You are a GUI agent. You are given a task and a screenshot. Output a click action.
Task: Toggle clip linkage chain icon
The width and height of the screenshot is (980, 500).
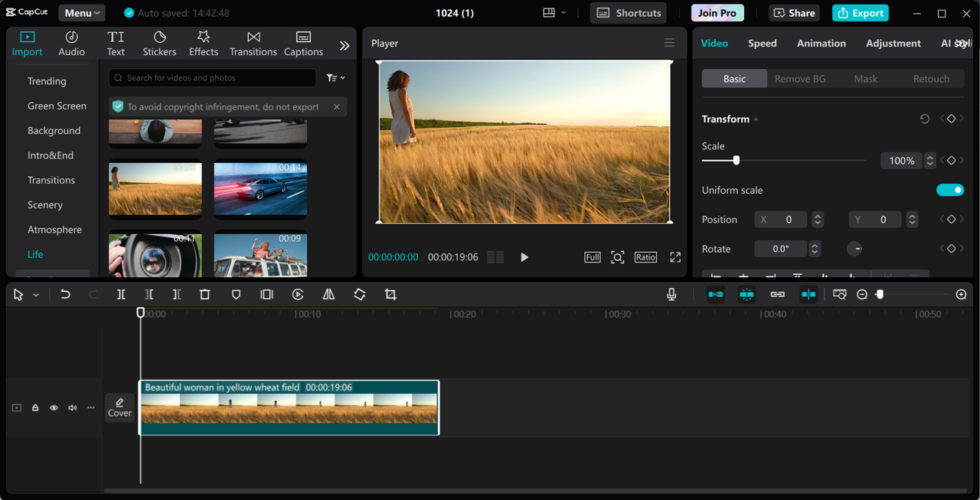point(777,294)
